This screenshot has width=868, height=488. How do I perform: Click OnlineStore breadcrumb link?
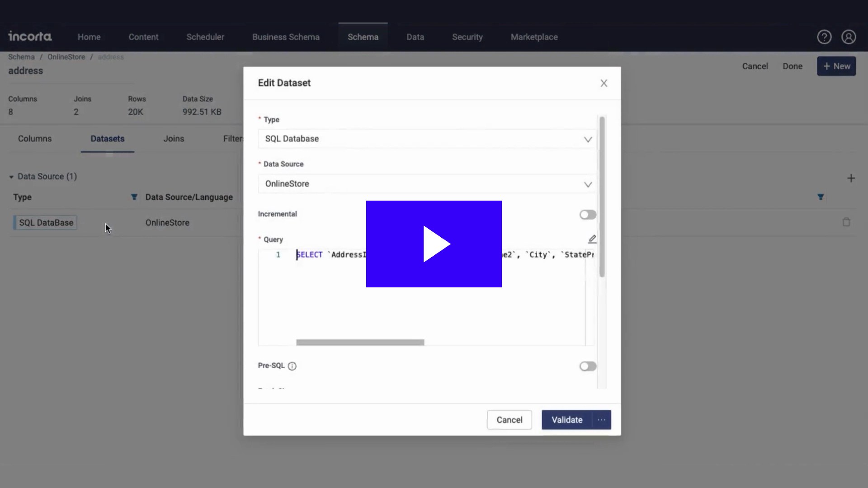pyautogui.click(x=66, y=57)
